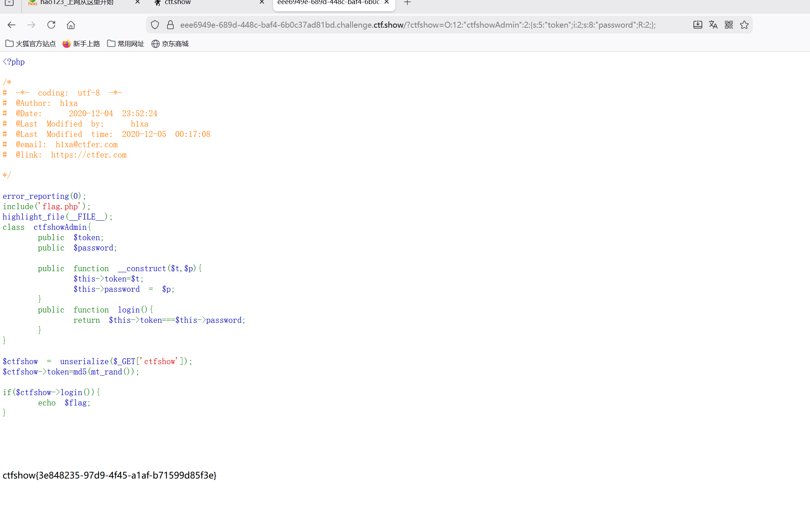Expand the 火狐官方站点 bookmark folder

tap(31, 44)
